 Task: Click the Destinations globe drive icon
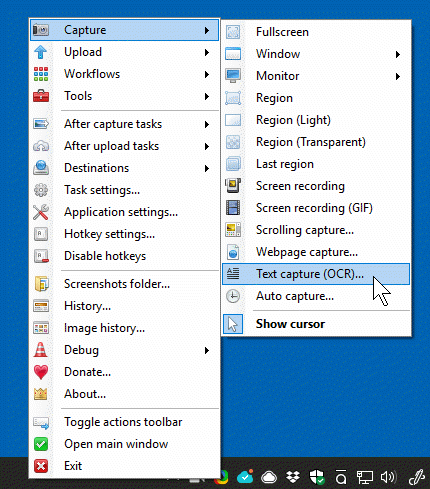(x=41, y=168)
